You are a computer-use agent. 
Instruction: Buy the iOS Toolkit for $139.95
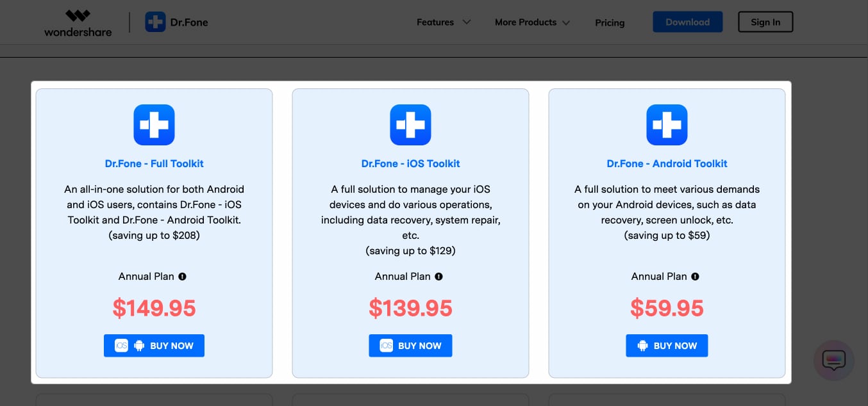410,346
